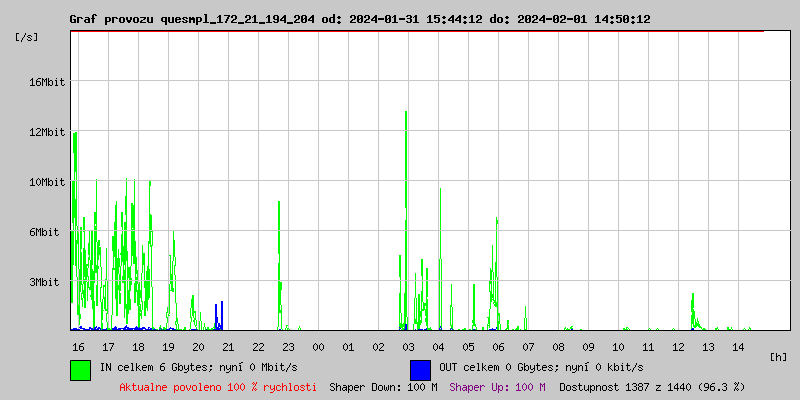
Task: Click the hour 03 axis label
Action: (x=408, y=347)
